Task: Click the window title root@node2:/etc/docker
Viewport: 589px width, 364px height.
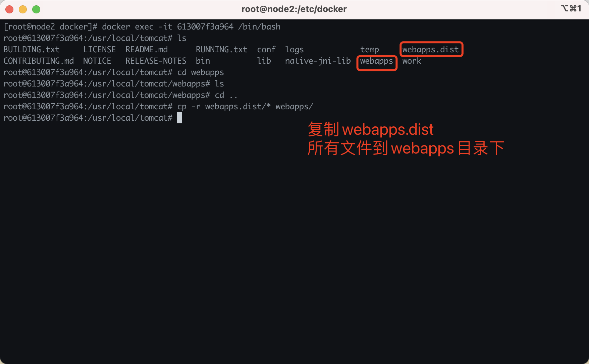Action: coord(294,9)
